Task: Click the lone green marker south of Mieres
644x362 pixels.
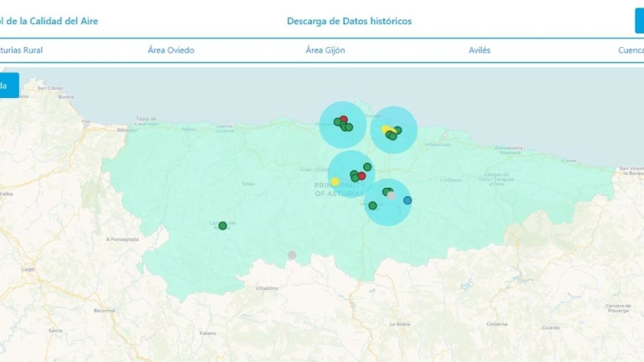Action: (x=372, y=205)
